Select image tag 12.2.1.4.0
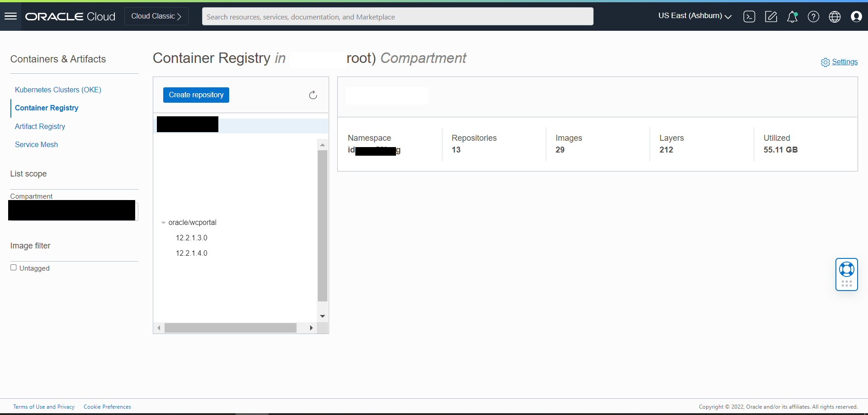Viewport: 868px width, 415px height. click(192, 253)
